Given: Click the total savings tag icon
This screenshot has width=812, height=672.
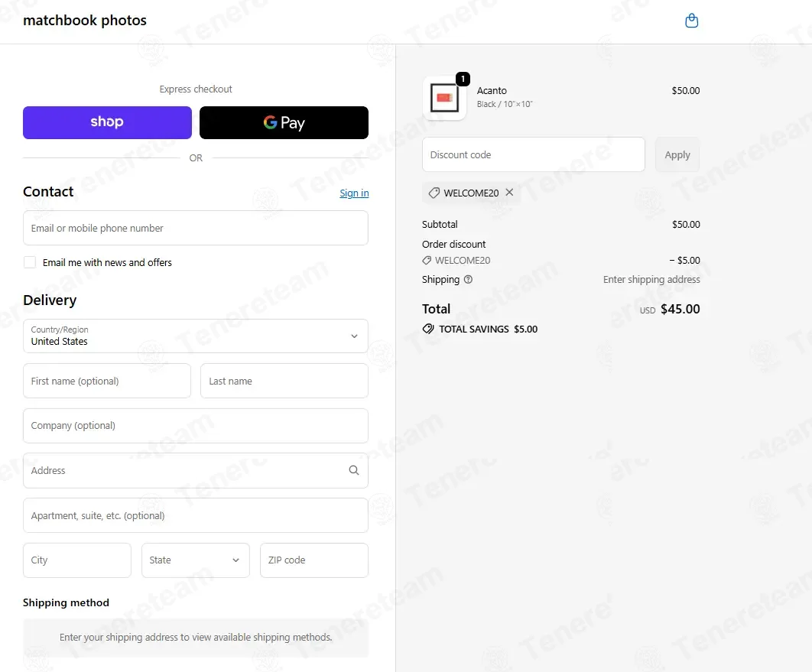Looking at the screenshot, I should (428, 329).
